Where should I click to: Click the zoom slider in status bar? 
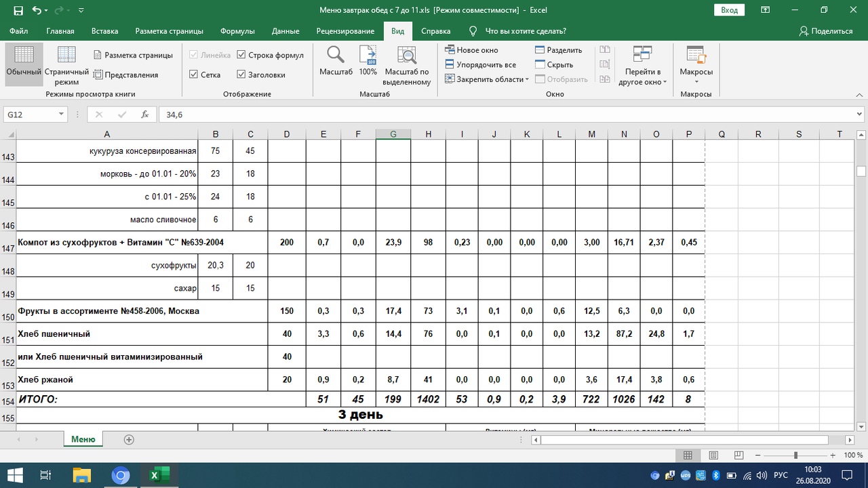(x=795, y=456)
